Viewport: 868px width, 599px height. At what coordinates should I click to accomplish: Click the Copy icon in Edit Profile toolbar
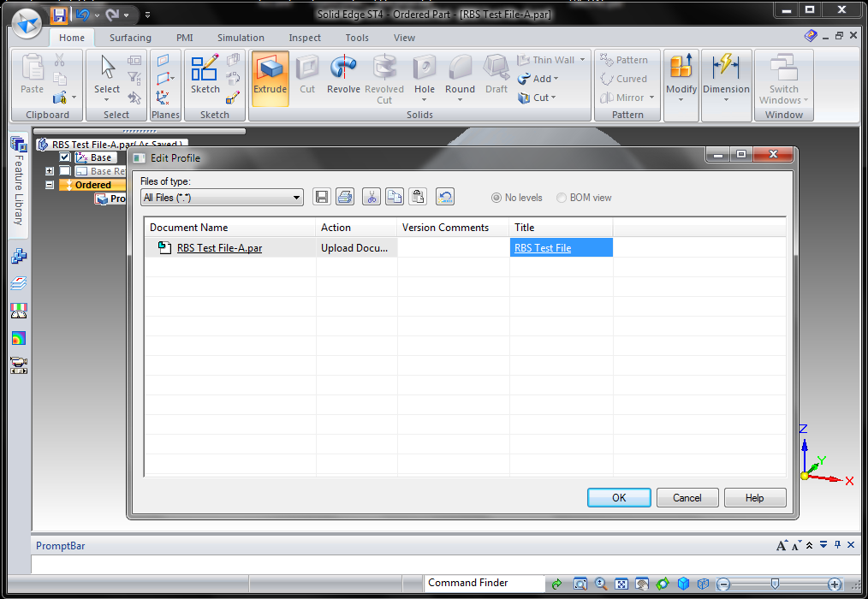pos(395,197)
